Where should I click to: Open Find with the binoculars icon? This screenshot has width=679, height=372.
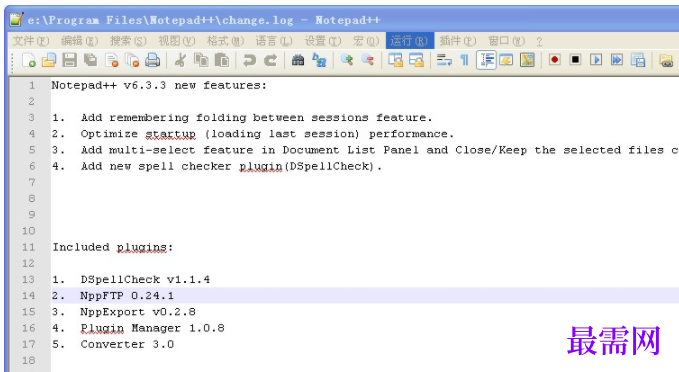tap(297, 60)
